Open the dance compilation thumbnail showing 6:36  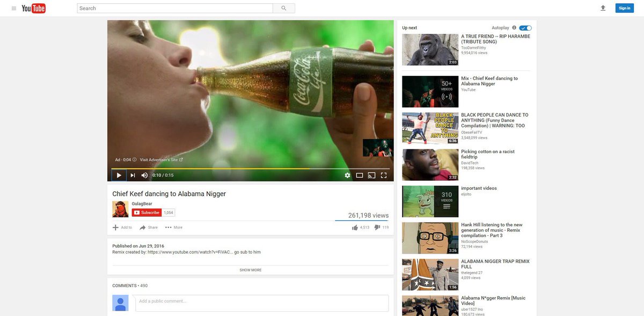[x=430, y=128]
